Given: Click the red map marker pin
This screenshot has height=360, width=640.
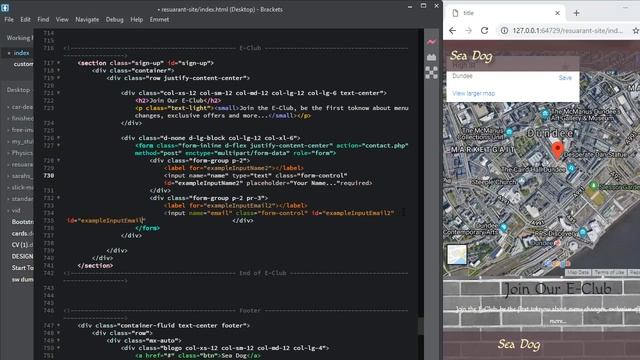Looking at the screenshot, I should tap(558, 150).
